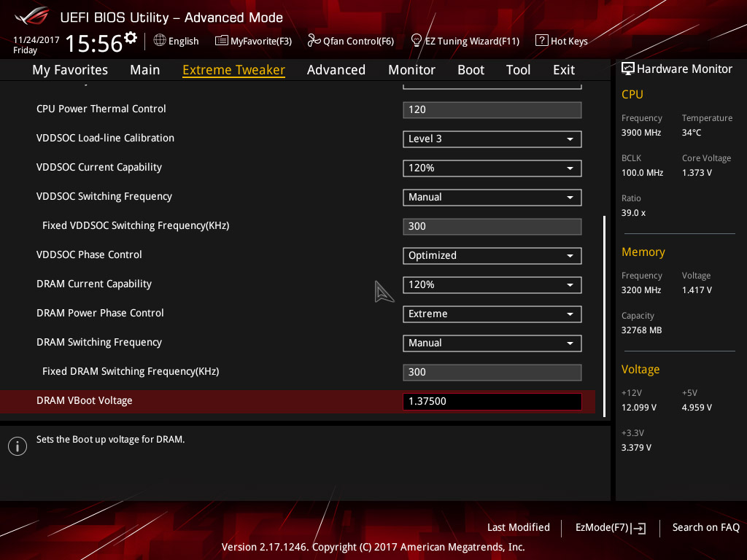This screenshot has height=560, width=747.
Task: Open the Tool tab
Action: 518,70
